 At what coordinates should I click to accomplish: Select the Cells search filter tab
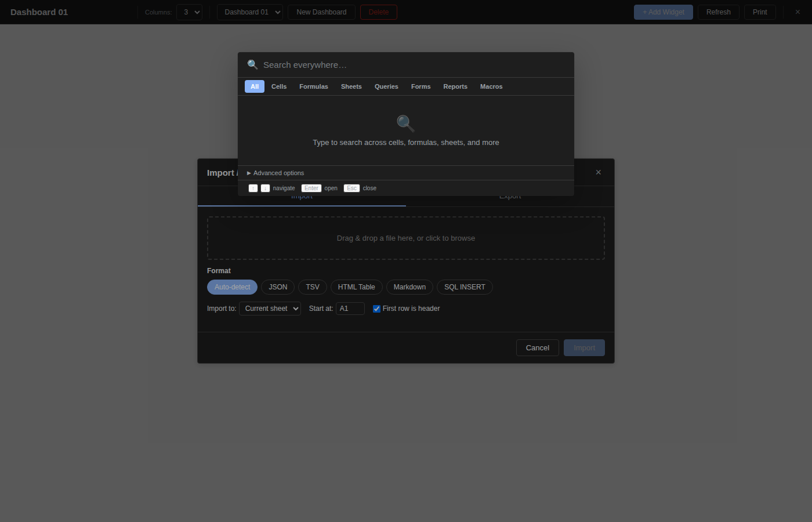(279, 86)
